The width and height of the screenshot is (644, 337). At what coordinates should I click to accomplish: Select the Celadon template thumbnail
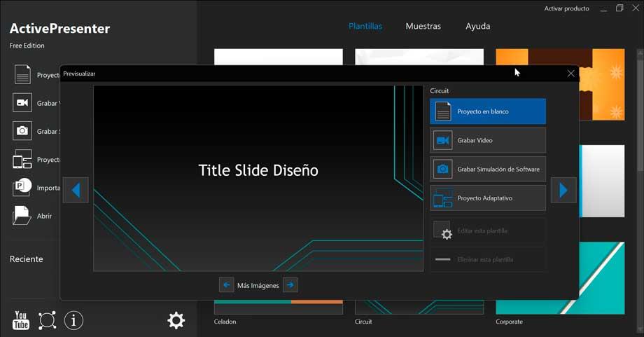pyautogui.click(x=279, y=308)
